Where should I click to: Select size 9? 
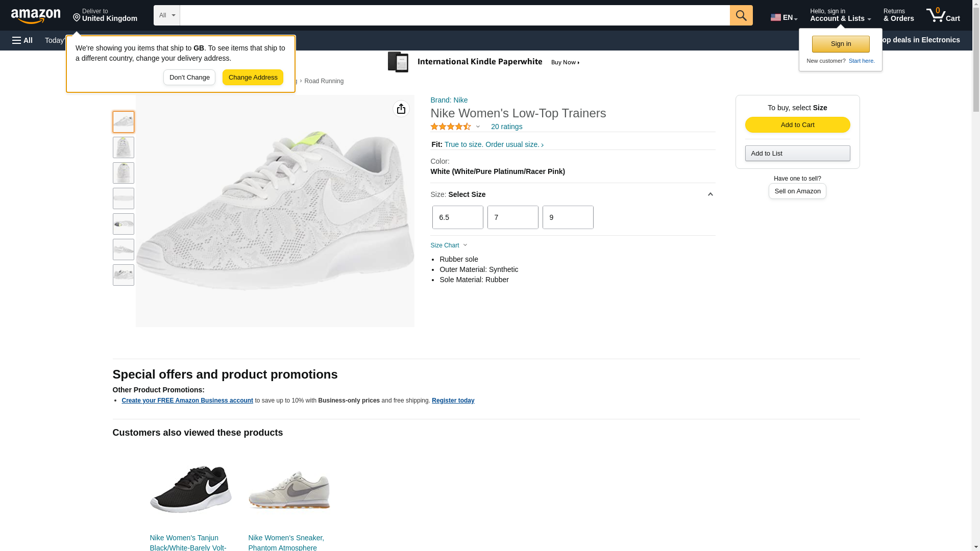pos(568,217)
